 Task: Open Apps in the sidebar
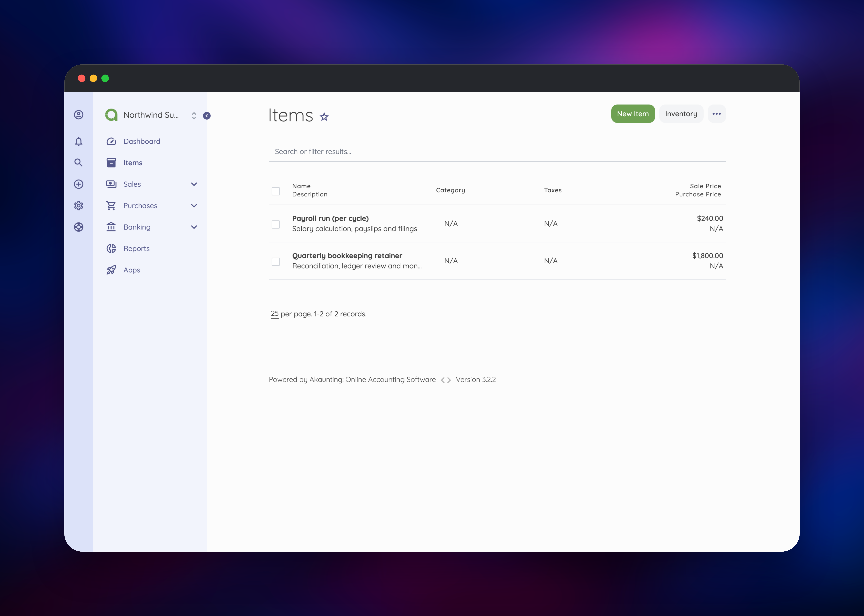(x=132, y=270)
